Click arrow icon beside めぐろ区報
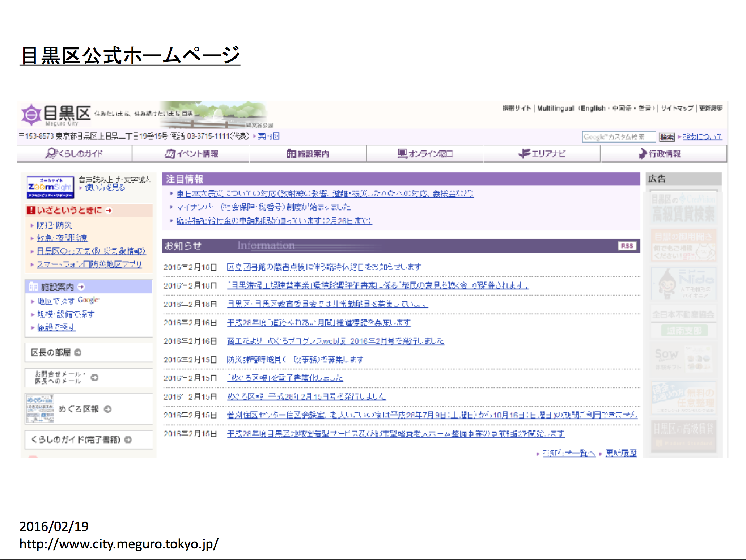This screenshot has width=746, height=560. [107, 409]
